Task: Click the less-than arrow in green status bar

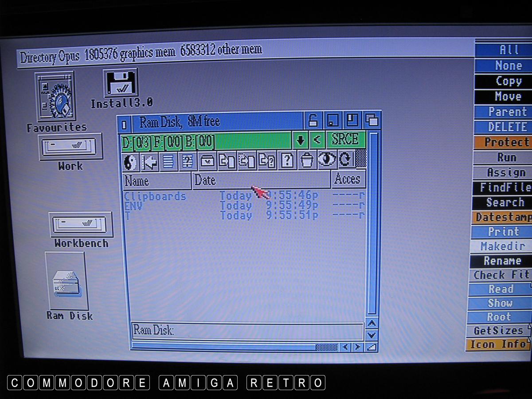Action: click(x=317, y=140)
